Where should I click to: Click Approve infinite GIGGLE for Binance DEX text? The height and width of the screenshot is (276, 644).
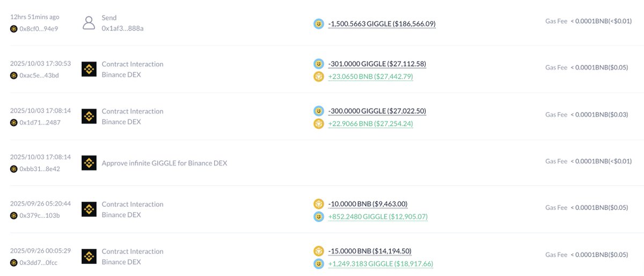[164, 163]
